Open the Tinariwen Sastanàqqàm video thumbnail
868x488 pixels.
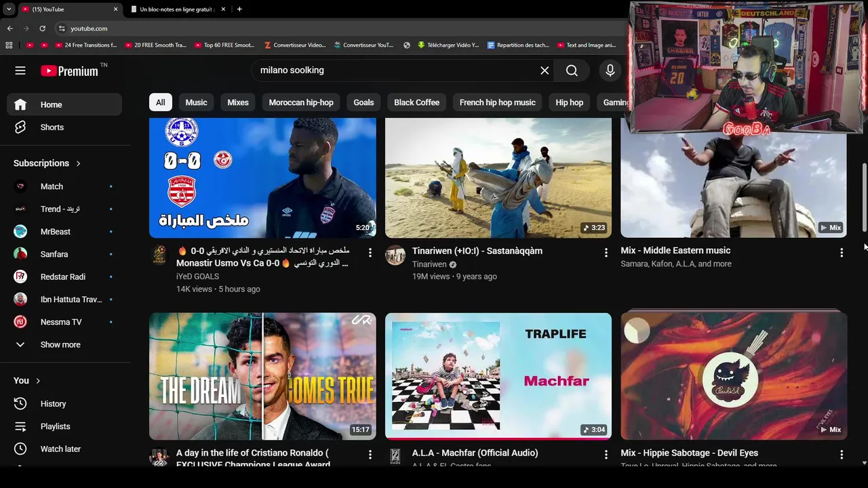(x=498, y=178)
